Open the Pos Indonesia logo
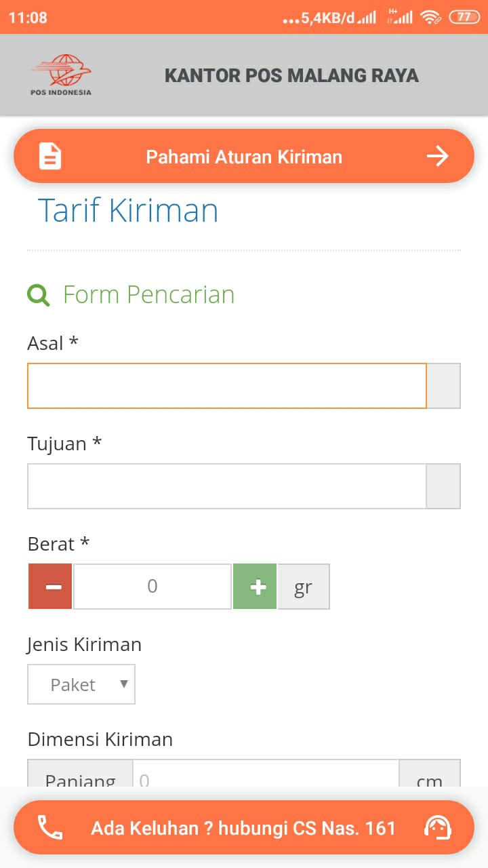The image size is (488, 868). coord(61,75)
